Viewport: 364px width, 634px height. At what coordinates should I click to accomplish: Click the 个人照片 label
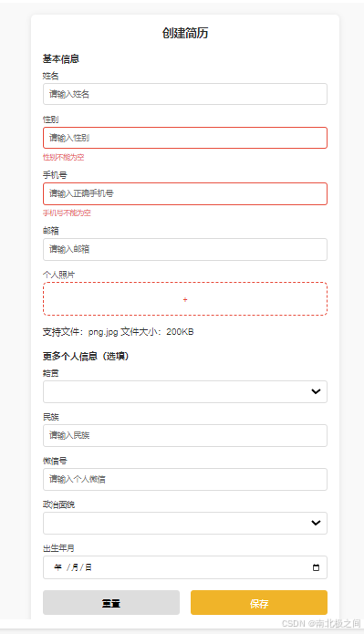pyautogui.click(x=59, y=275)
